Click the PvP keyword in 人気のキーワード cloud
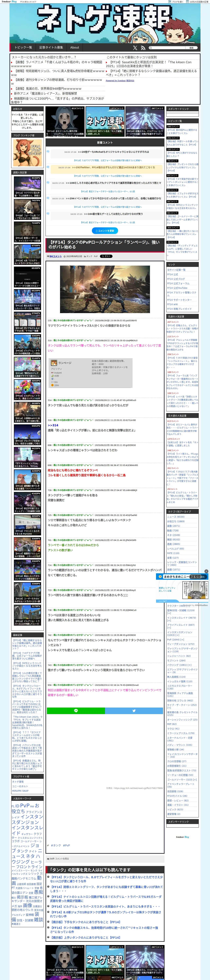210x980 pixels. click(x=25, y=805)
